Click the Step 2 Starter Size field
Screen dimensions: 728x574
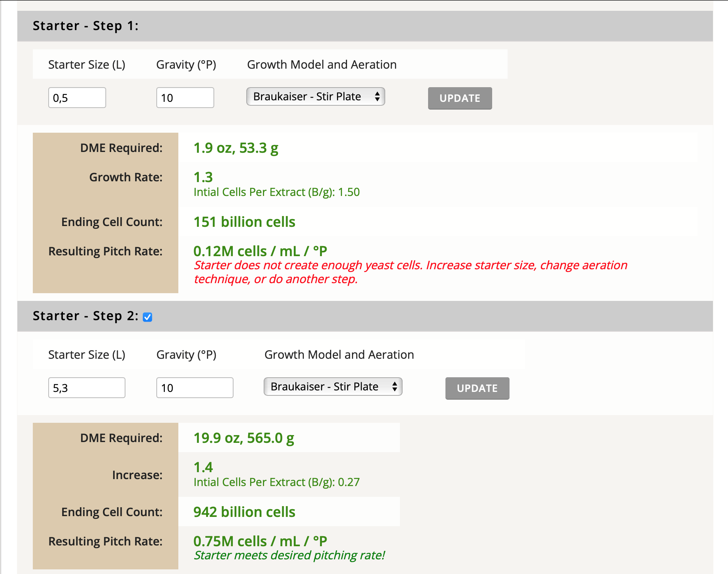[x=86, y=388]
